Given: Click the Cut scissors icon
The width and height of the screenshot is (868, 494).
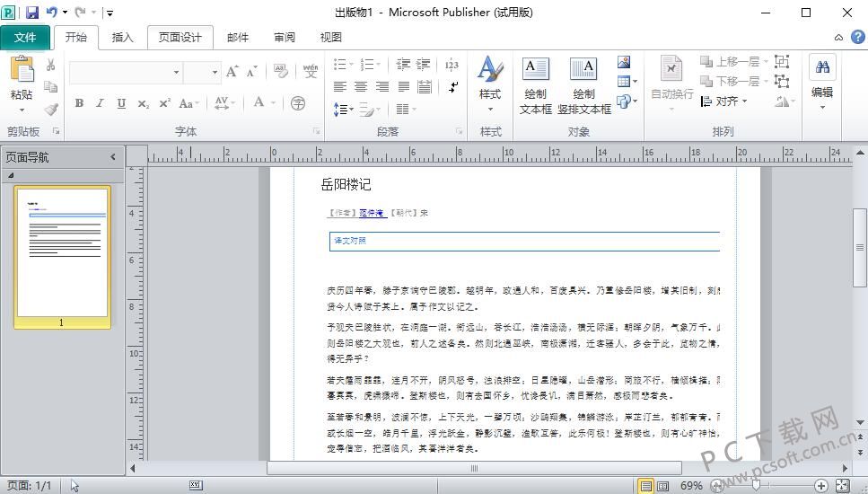Looking at the screenshot, I should [x=50, y=65].
